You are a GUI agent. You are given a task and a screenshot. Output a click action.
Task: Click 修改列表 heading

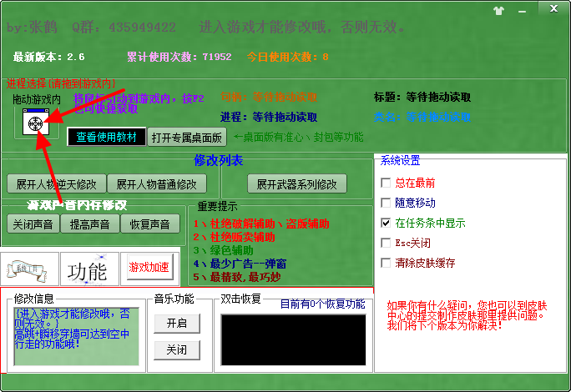click(219, 160)
